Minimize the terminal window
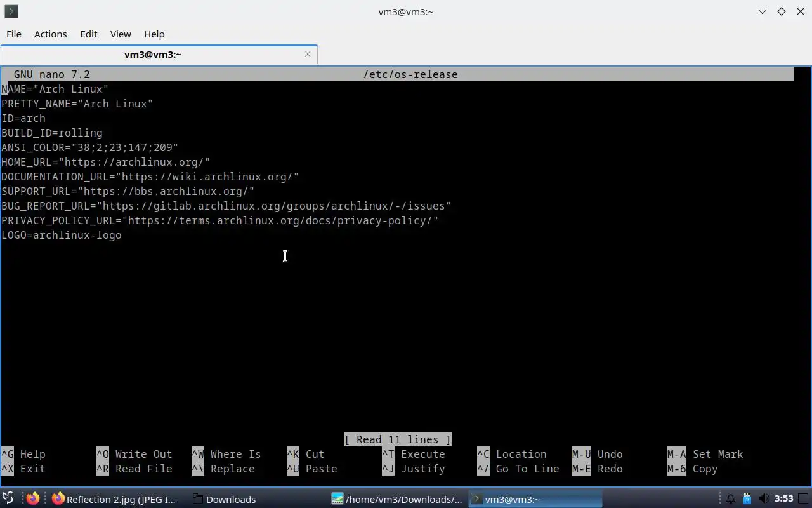The image size is (812, 508). 763,11
